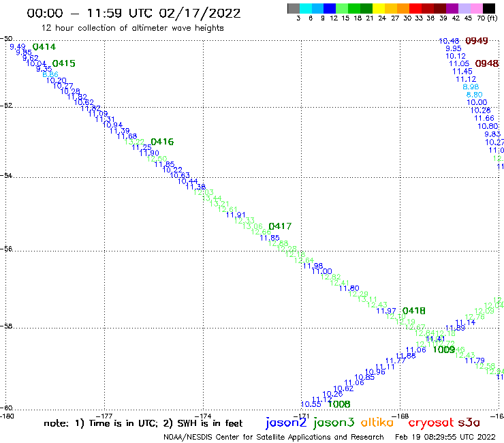The height and width of the screenshot is (443, 504).
Task: Click the 11.98 wave height value
Action: (313, 266)
